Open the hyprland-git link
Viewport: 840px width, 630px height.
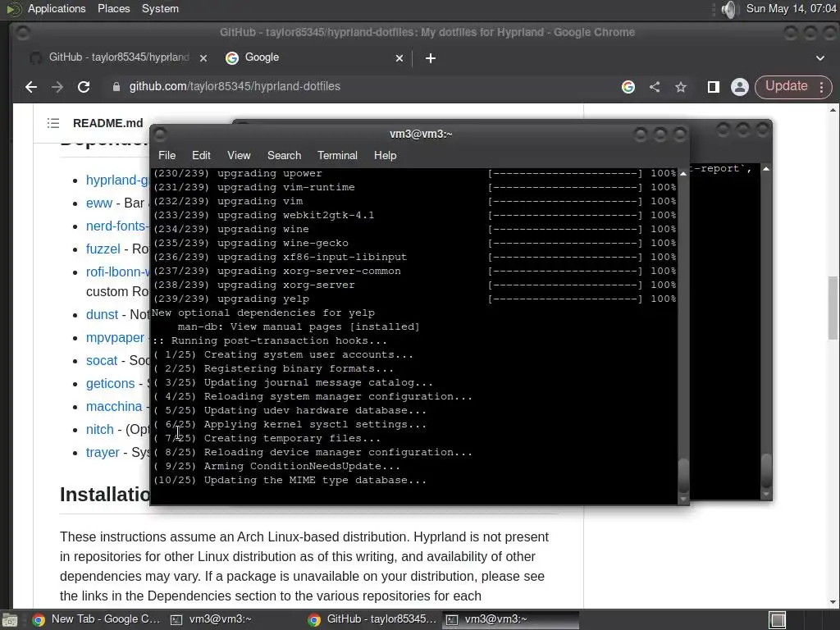(118, 180)
